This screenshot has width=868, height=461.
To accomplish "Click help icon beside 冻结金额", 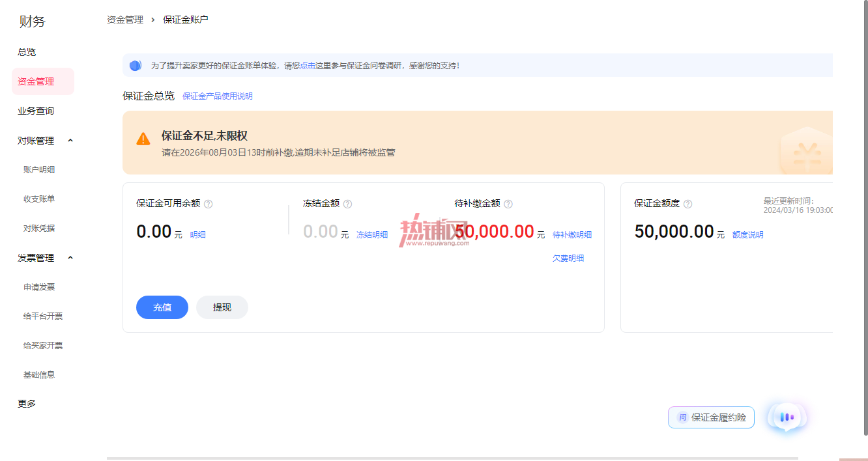I will click(x=348, y=204).
